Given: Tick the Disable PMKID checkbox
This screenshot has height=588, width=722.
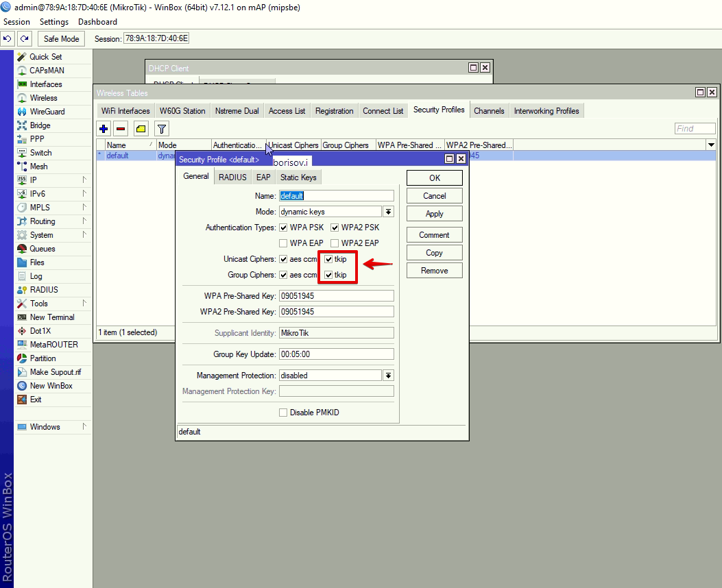Looking at the screenshot, I should (283, 413).
